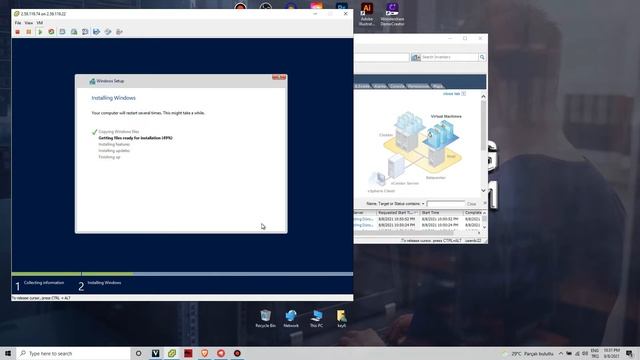Open the notification center taskbar icon
Screen dimensions: 640x360
point(629,353)
